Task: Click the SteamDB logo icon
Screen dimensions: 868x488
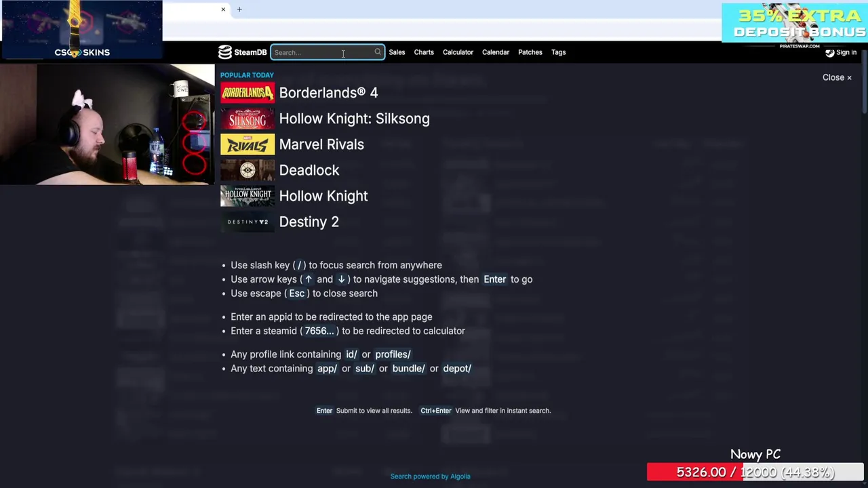Action: click(x=224, y=52)
